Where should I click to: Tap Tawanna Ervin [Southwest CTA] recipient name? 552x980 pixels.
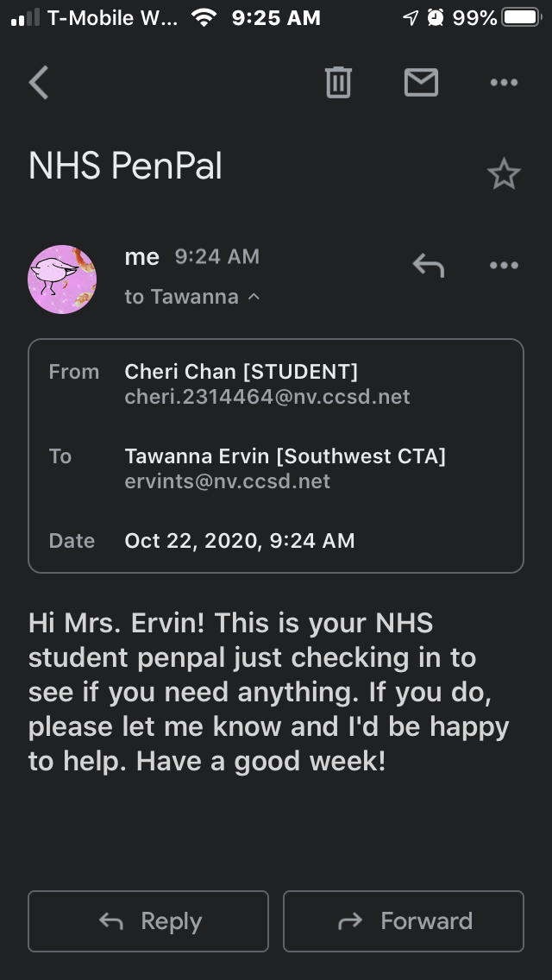click(x=285, y=455)
